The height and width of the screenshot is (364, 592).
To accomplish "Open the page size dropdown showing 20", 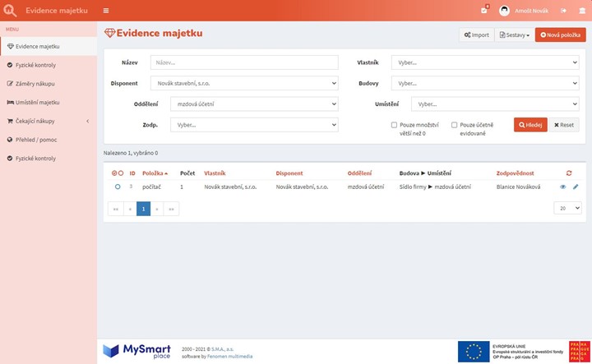I will [x=566, y=209].
